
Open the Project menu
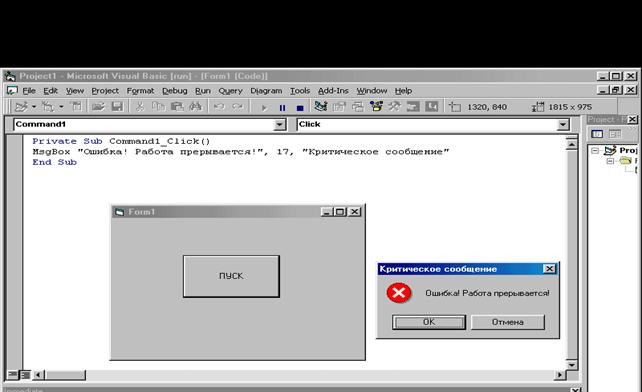(105, 91)
